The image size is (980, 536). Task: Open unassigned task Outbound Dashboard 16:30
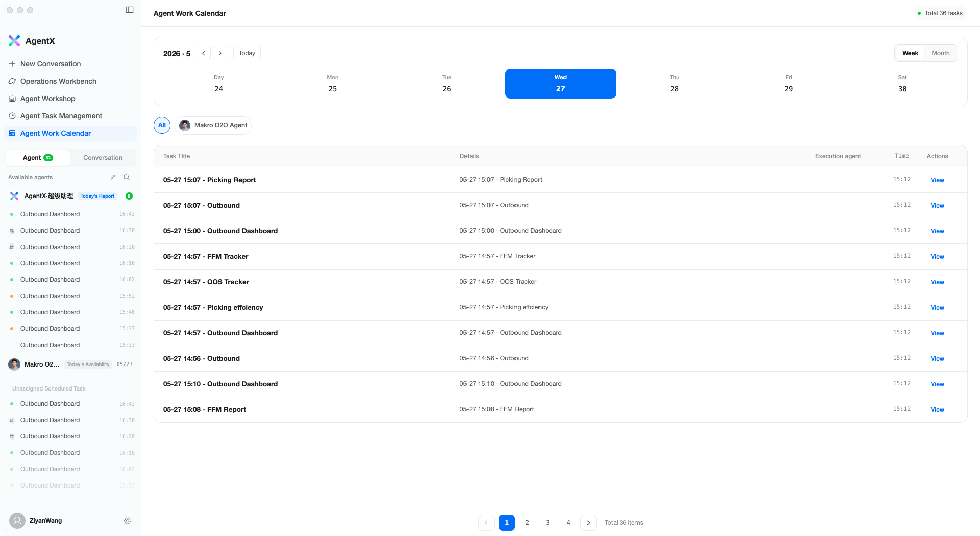click(x=70, y=420)
